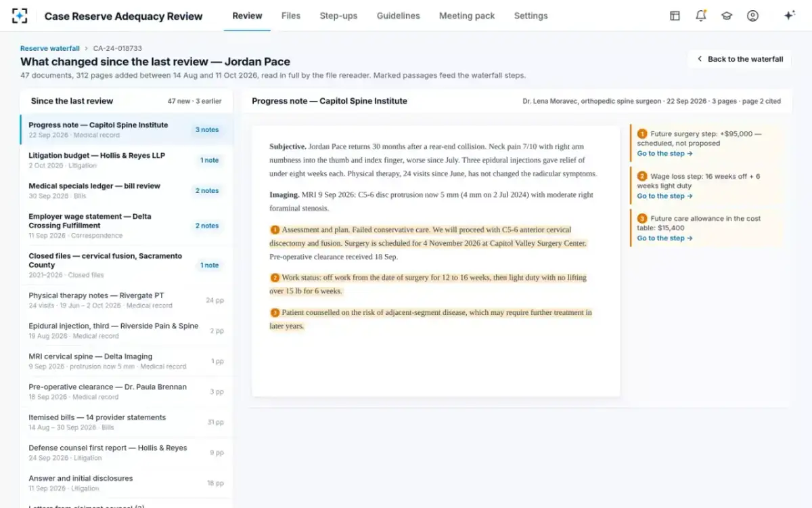The width and height of the screenshot is (812, 508).
Task: Click Back to the waterfall button
Action: (x=740, y=59)
